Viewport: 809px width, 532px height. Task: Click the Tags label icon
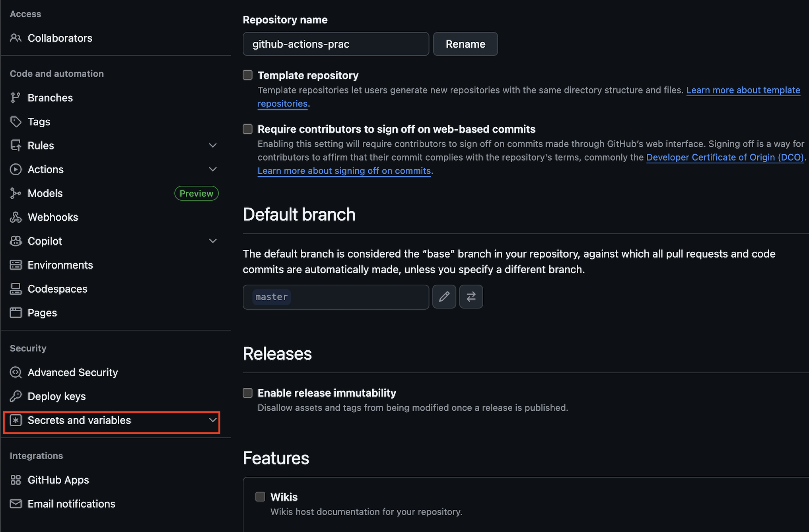16,122
